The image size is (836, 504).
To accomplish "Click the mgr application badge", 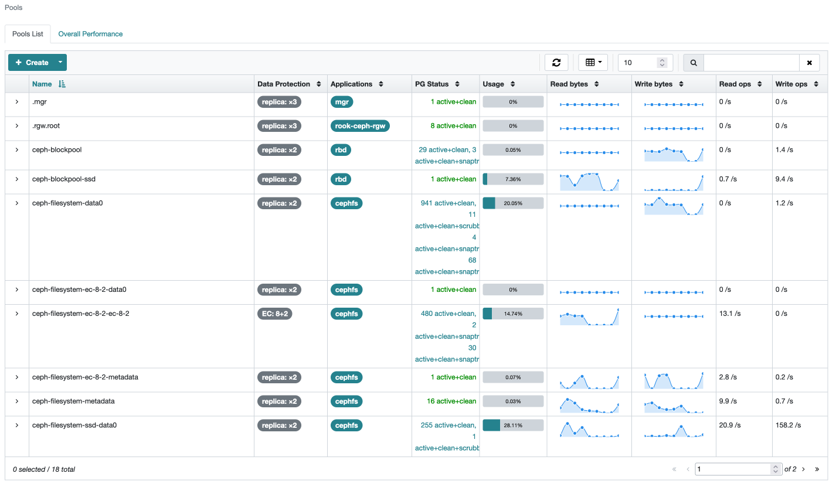I will coord(342,102).
